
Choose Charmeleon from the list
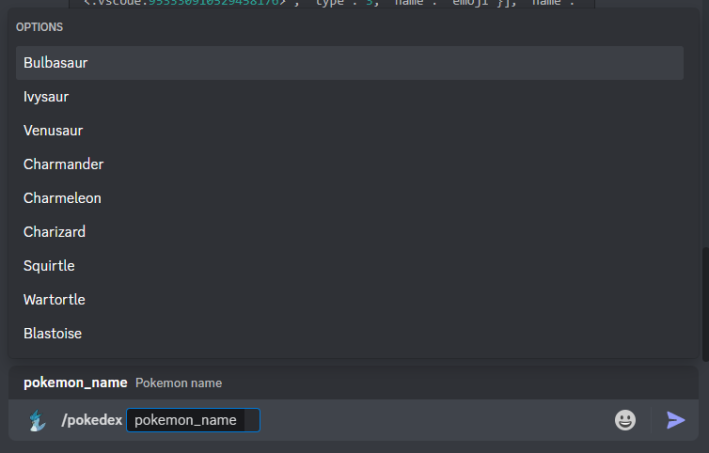click(x=350, y=198)
